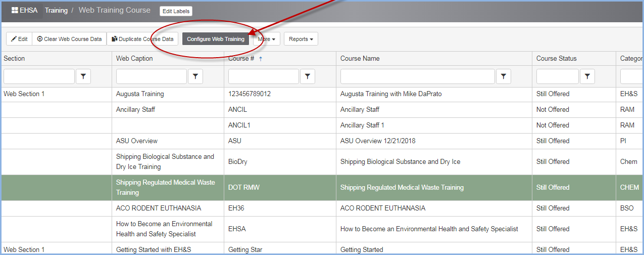
Task: Focus the Course Status filter text box
Action: [x=558, y=76]
